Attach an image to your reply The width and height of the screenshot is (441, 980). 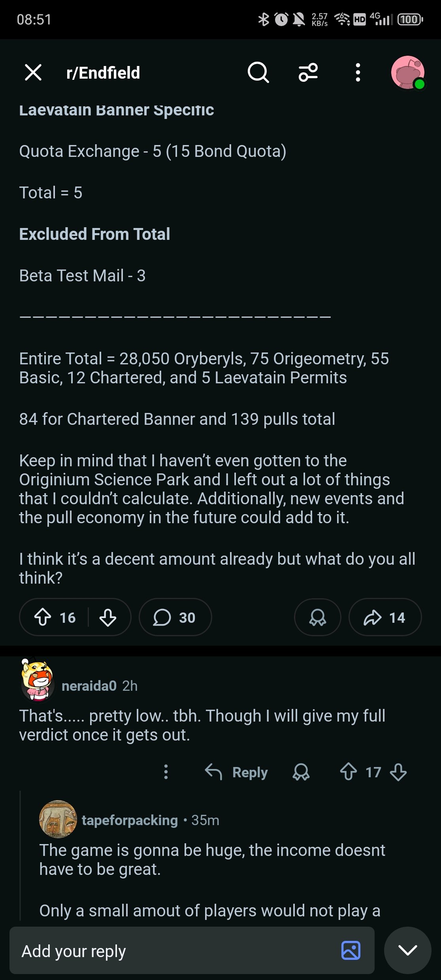(351, 950)
